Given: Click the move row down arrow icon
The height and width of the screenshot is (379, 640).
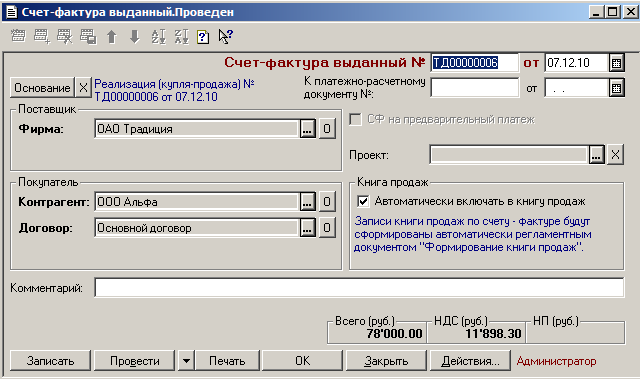Looking at the screenshot, I should coord(135,37).
